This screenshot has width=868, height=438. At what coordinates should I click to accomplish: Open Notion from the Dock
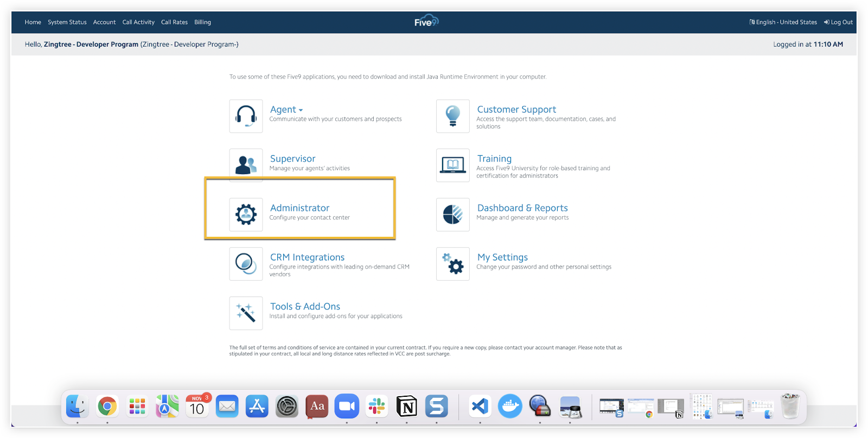tap(407, 406)
